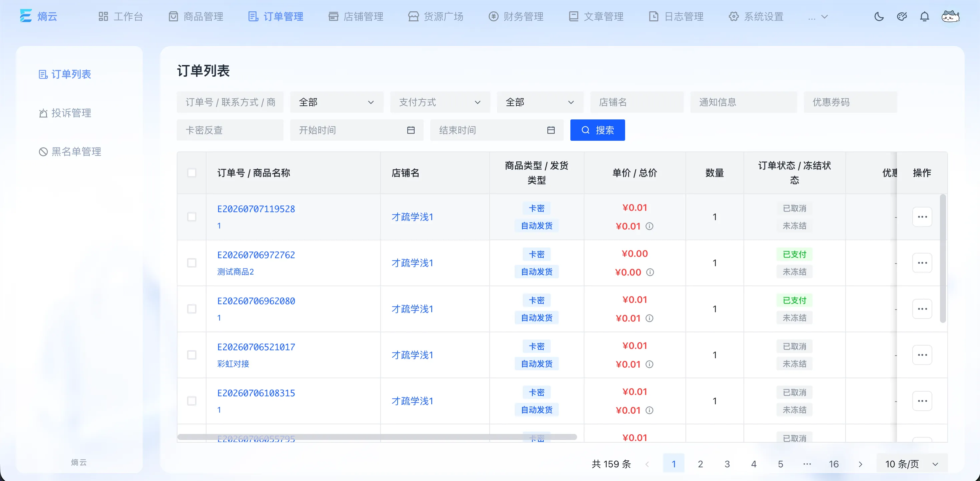Open 工作台 menu
Viewport: 980px width, 481px height.
[121, 17]
